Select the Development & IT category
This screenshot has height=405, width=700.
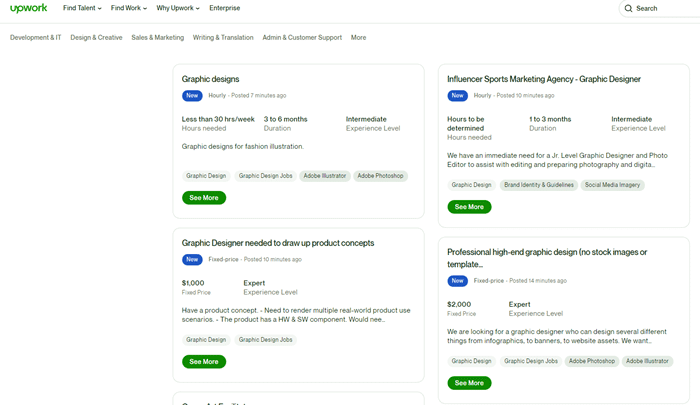(x=35, y=38)
